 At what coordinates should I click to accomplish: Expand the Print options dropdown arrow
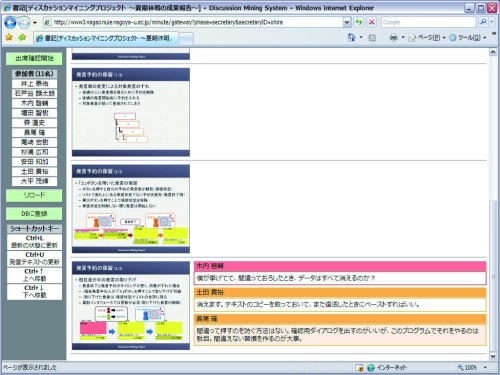pyautogui.click(x=403, y=37)
